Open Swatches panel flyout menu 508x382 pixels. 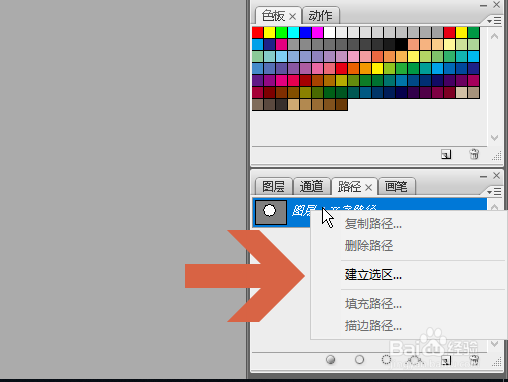click(494, 21)
